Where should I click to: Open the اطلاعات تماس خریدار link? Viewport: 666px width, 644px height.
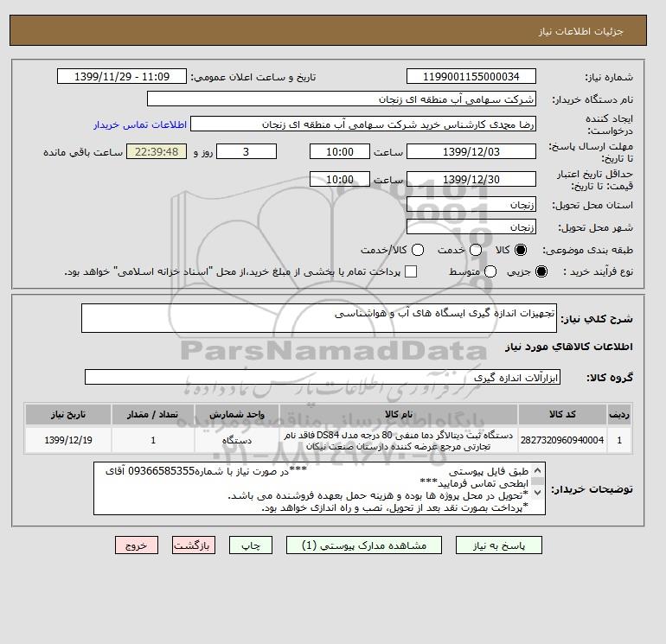click(x=140, y=124)
